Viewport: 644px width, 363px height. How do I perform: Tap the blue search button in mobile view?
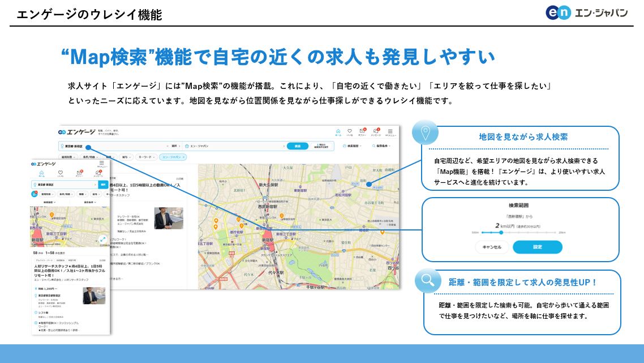click(103, 185)
